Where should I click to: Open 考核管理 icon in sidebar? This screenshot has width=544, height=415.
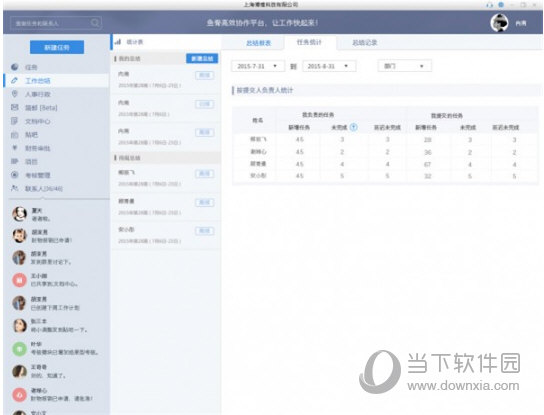(x=15, y=175)
